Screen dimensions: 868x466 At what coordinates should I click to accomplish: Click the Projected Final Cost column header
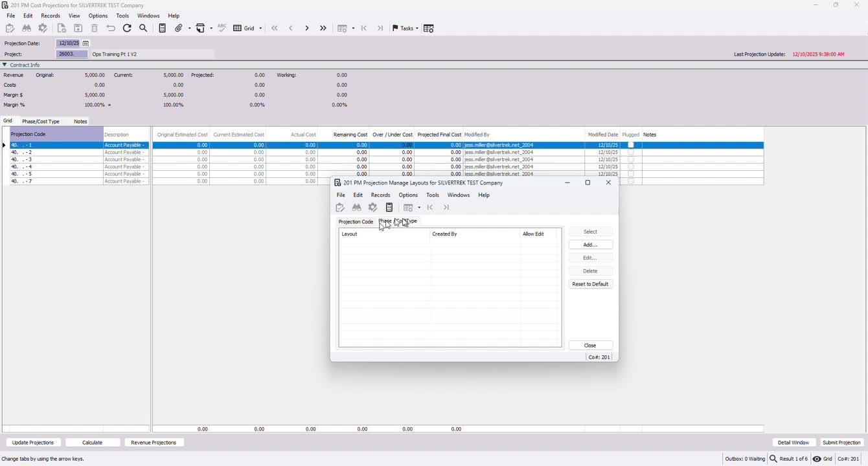click(x=439, y=135)
